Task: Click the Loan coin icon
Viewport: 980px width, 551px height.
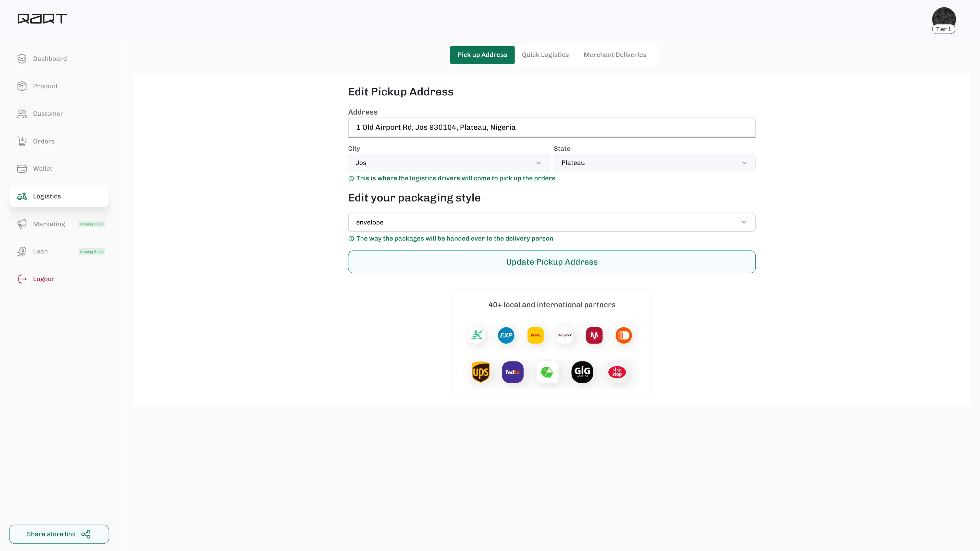Action: click(22, 251)
